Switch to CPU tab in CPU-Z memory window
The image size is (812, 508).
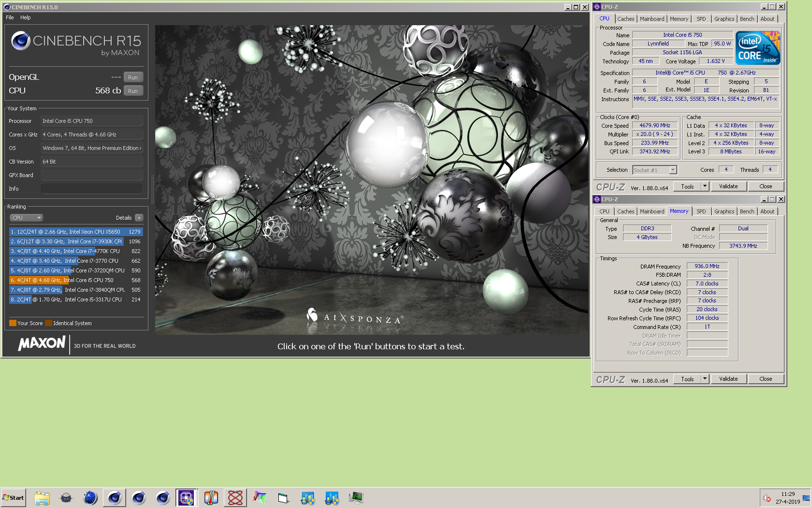click(604, 211)
